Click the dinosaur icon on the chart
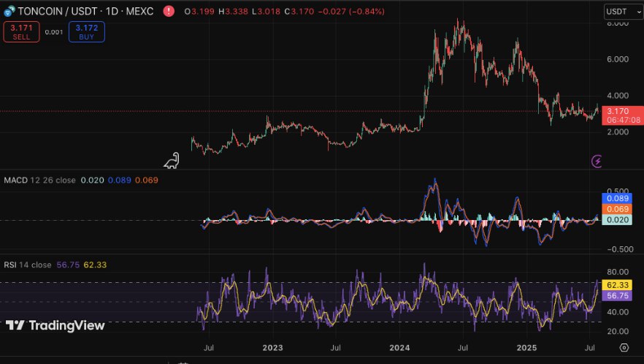The height and width of the screenshot is (364, 644). pyautogui.click(x=172, y=160)
